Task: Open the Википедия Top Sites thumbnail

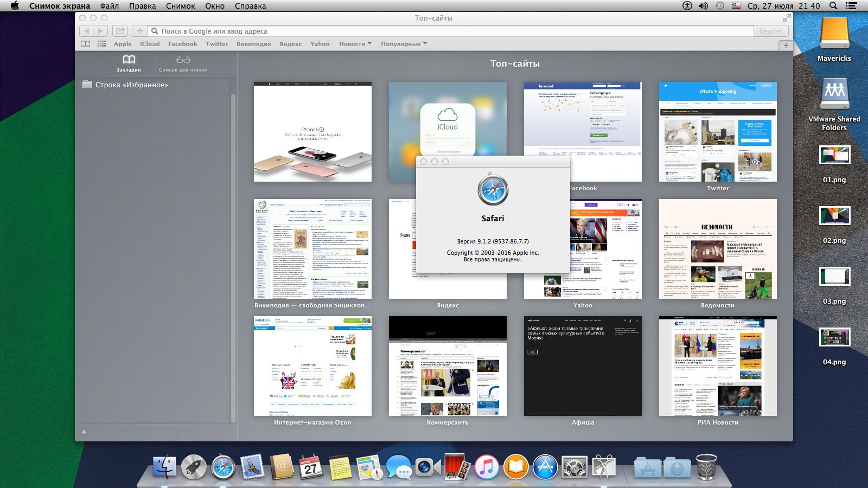Action: tap(312, 249)
